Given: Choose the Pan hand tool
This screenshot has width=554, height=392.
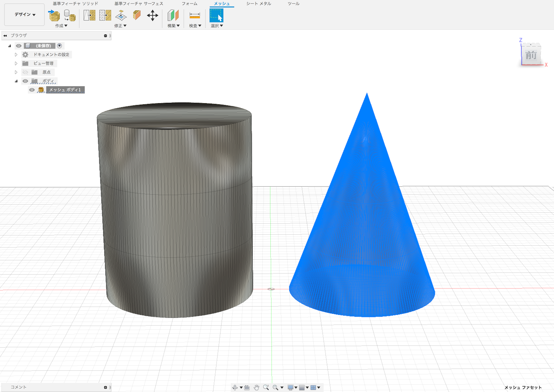Looking at the screenshot, I should (256, 387).
